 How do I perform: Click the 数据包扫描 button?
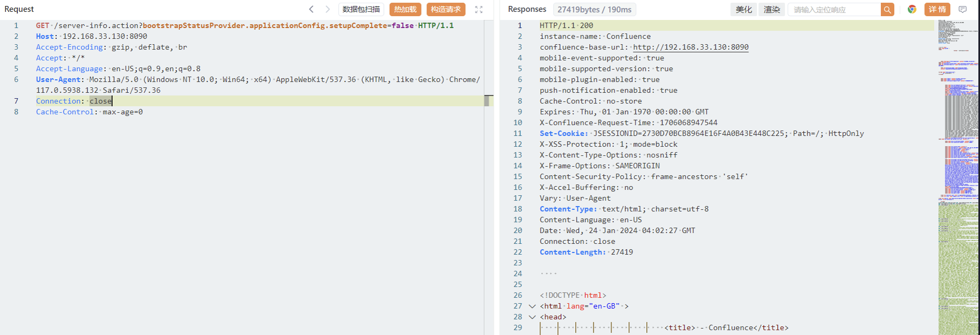361,9
